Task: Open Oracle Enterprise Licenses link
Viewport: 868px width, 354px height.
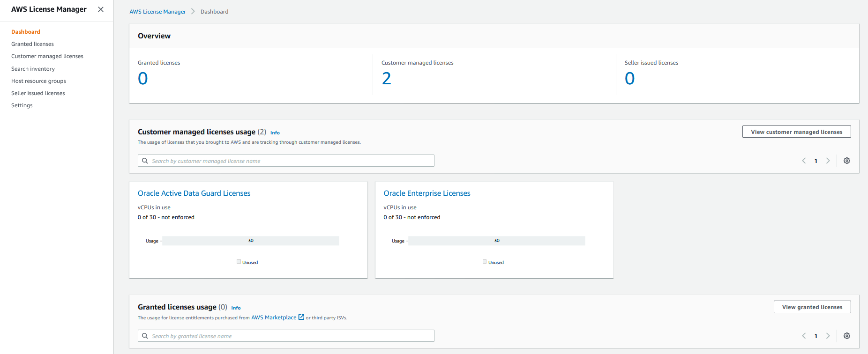Action: coord(427,193)
